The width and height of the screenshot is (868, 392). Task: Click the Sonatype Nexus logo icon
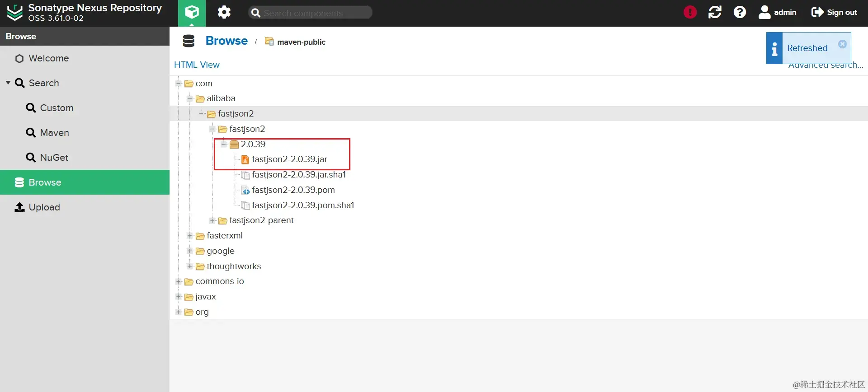(14, 13)
